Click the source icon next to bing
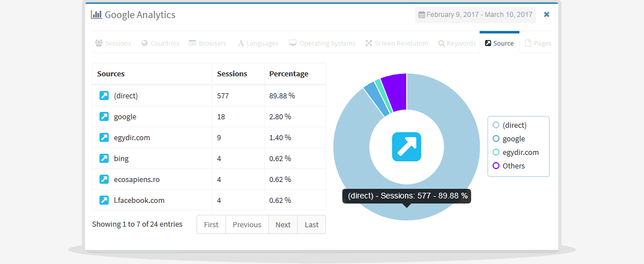The width and height of the screenshot is (644, 264). coord(104,158)
